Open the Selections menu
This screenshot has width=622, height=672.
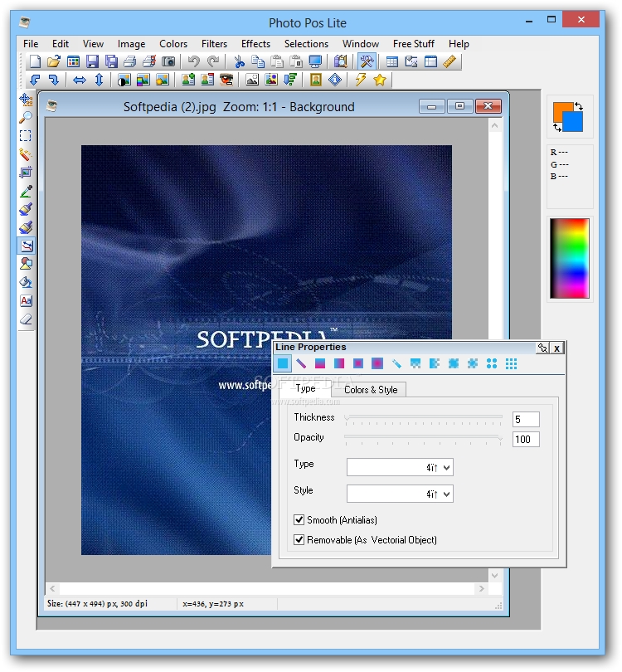pos(306,44)
